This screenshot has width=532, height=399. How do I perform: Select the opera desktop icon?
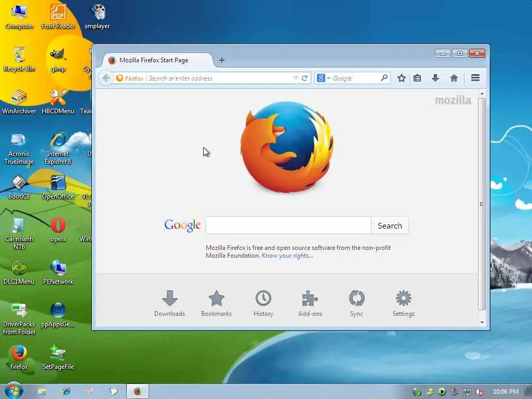pyautogui.click(x=58, y=230)
